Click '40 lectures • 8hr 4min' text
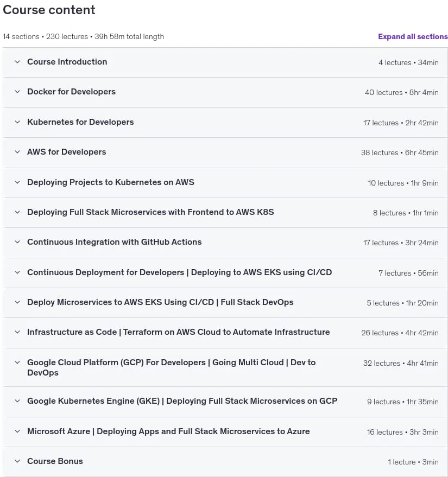Viewport: 448px width, 477px height. tap(402, 92)
